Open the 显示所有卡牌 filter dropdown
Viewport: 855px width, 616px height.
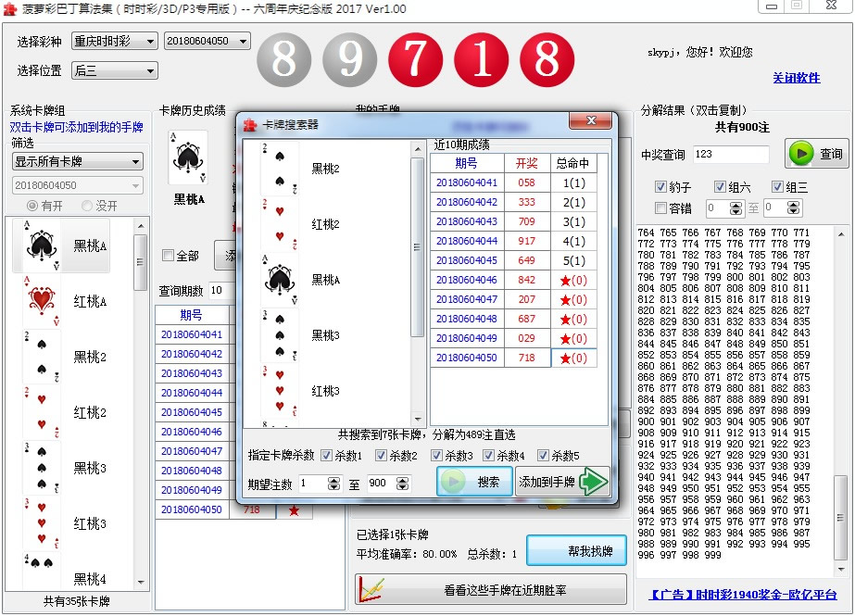[x=78, y=162]
